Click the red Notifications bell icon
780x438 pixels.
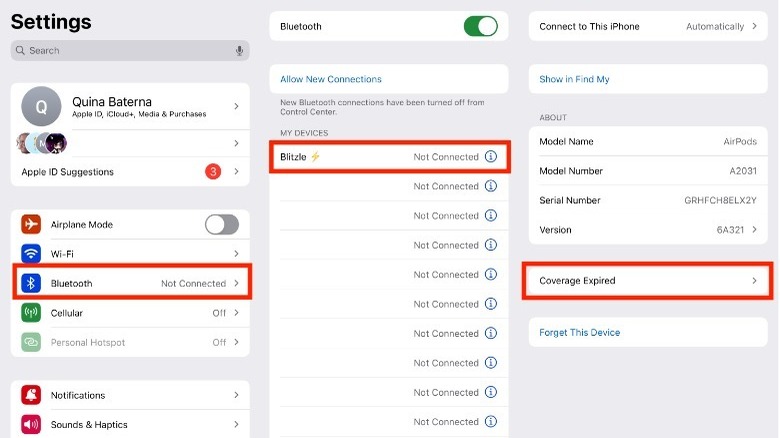coord(31,395)
